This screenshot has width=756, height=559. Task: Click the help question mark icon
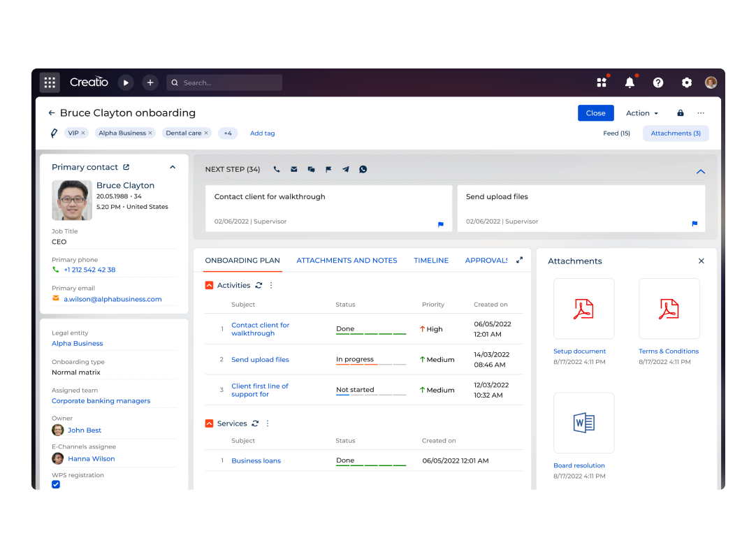click(x=658, y=82)
